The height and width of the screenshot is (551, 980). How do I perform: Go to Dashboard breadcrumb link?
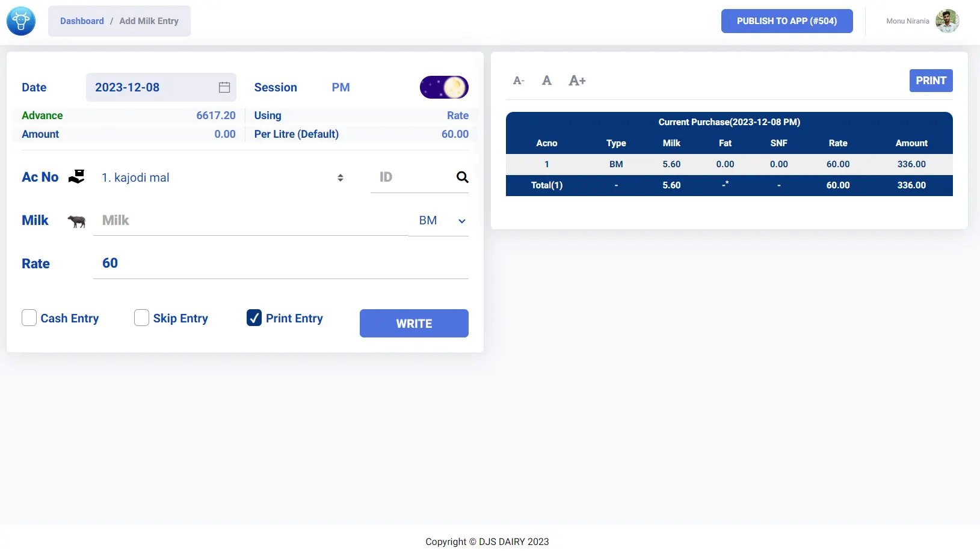(x=82, y=21)
